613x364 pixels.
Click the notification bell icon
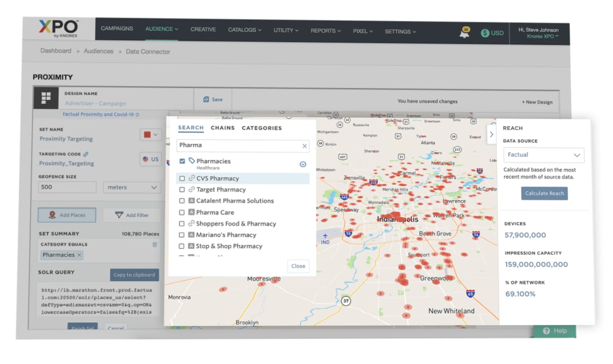pyautogui.click(x=464, y=33)
